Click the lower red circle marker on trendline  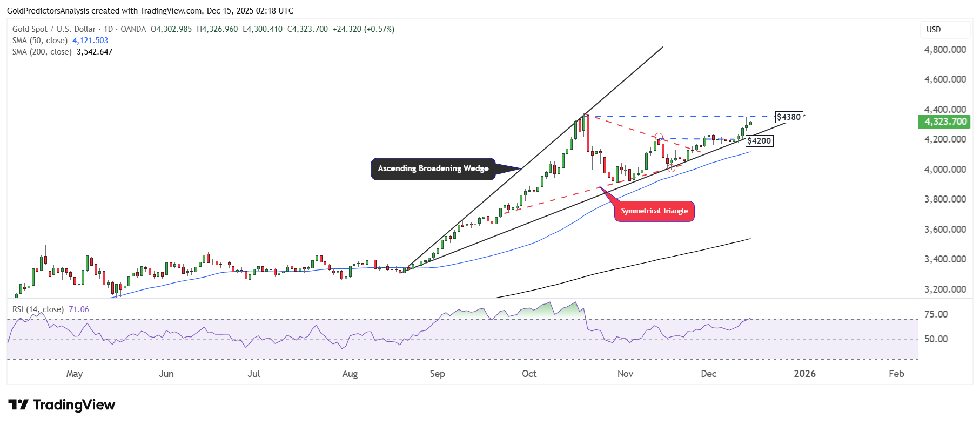pos(671,168)
